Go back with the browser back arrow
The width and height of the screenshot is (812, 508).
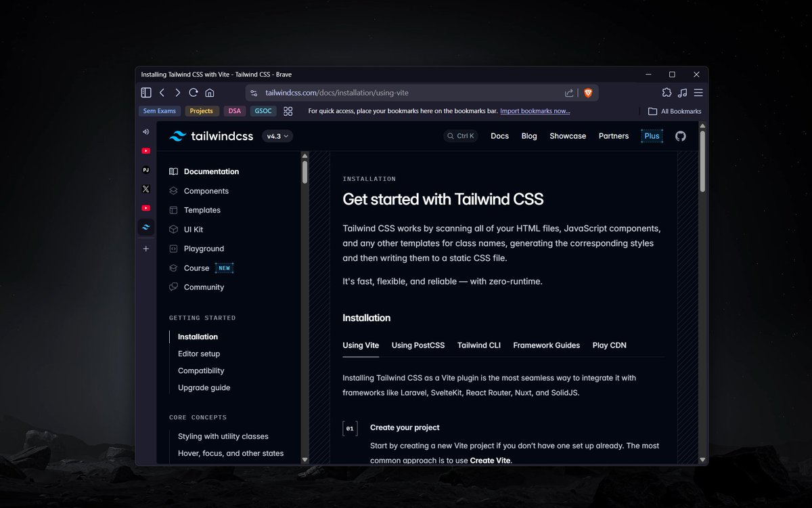(162, 93)
